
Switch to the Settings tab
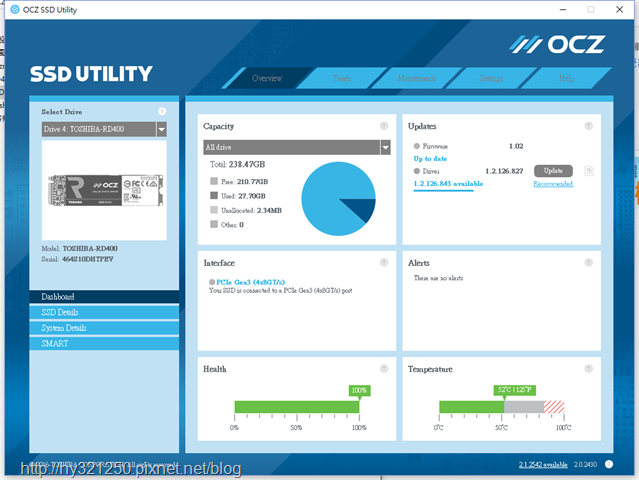point(491,78)
